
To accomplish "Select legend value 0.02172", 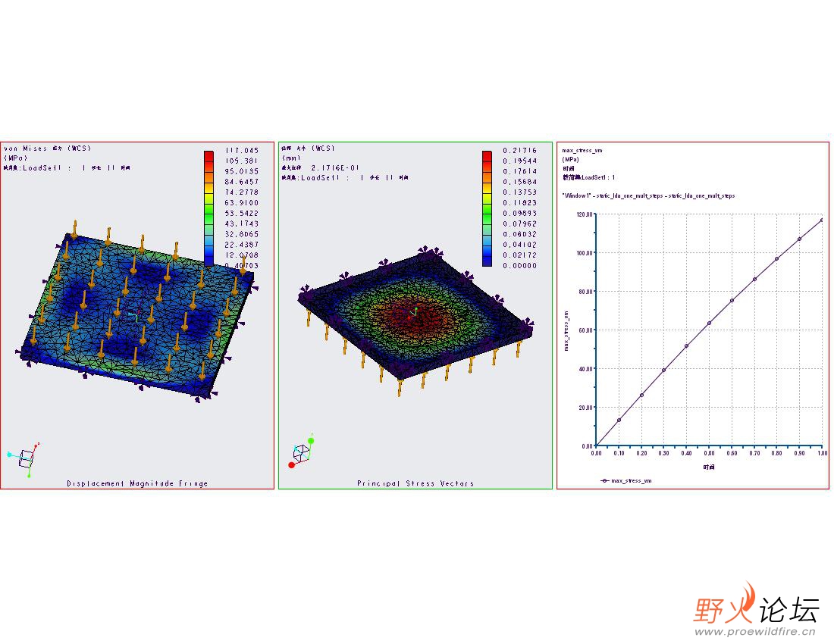I will point(520,255).
